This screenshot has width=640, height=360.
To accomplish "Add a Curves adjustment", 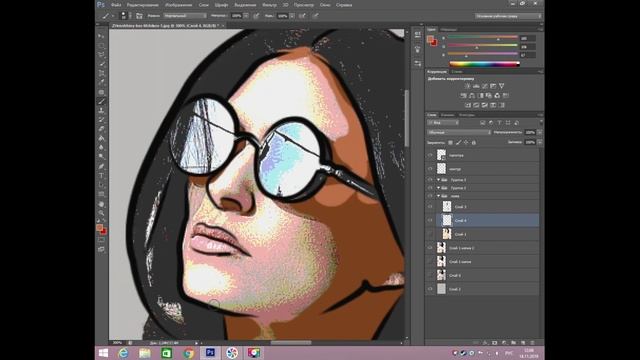I will tap(484, 86).
